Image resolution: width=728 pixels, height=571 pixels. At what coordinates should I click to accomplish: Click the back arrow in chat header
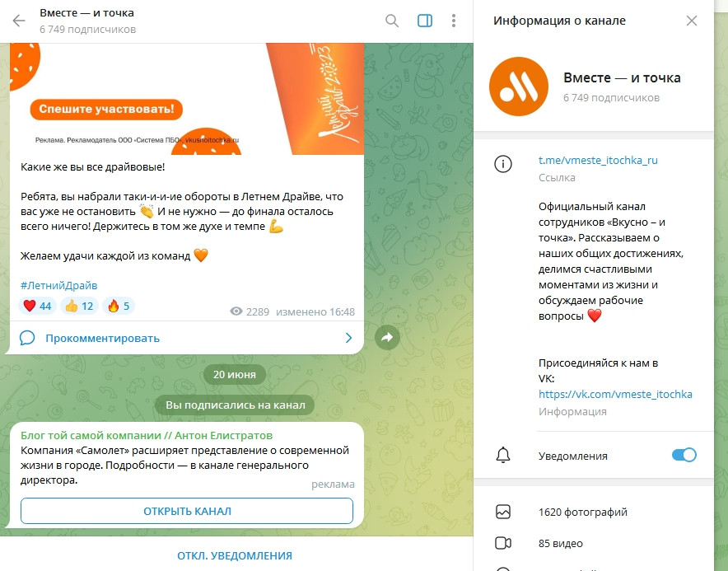[19, 21]
